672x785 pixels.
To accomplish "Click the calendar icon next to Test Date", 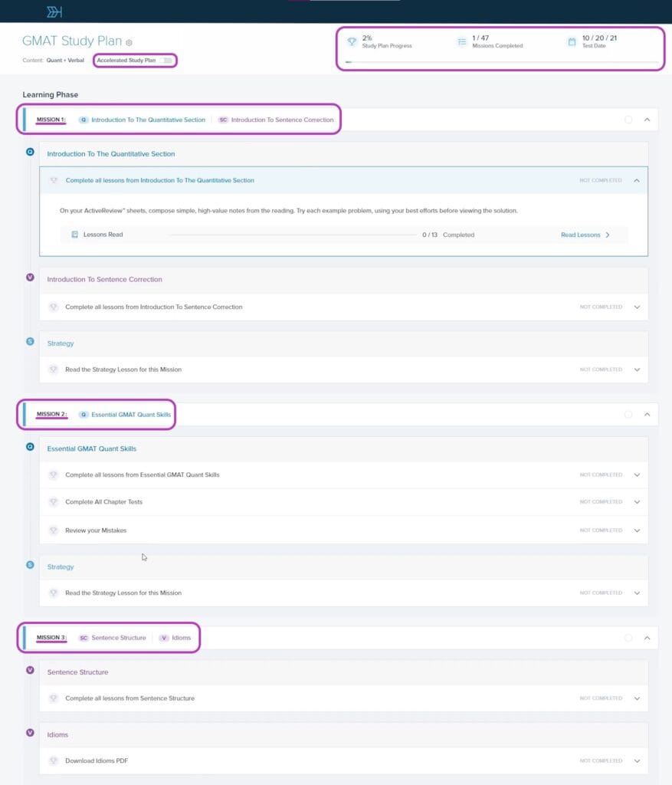I will coord(572,41).
